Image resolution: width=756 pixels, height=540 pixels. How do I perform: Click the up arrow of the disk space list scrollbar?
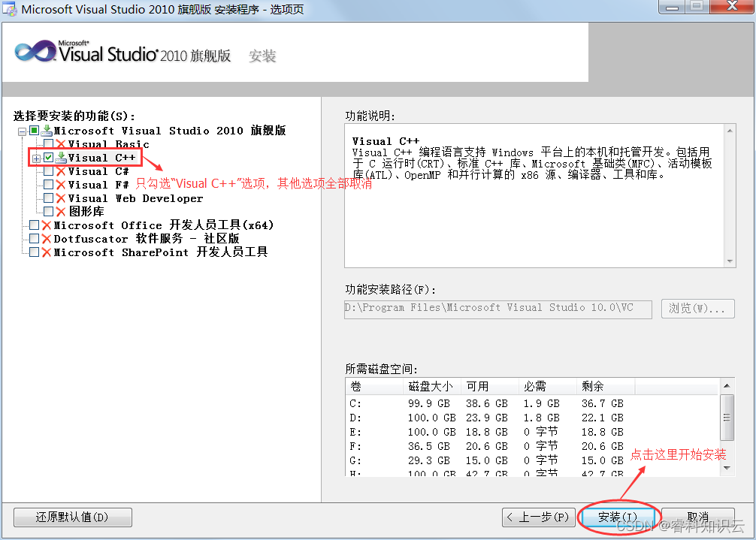tap(727, 386)
